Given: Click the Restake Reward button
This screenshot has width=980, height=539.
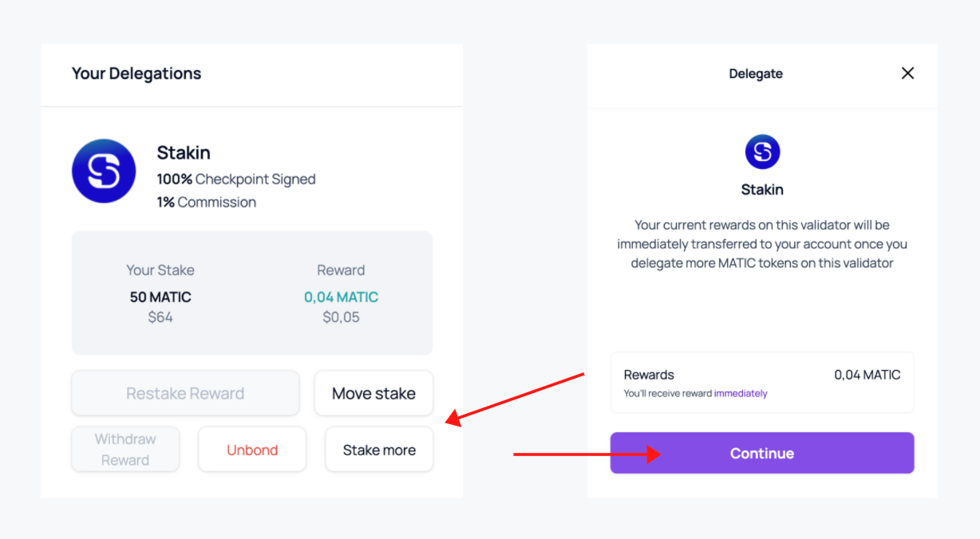Looking at the screenshot, I should point(185,393).
